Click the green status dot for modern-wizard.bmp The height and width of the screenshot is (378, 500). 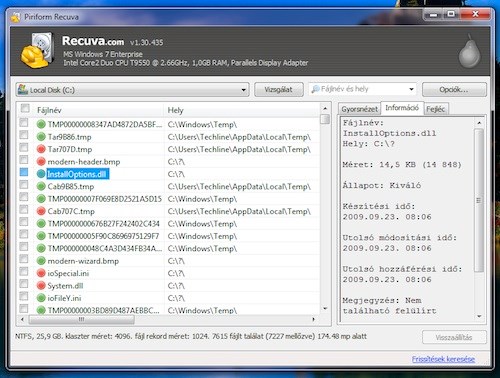click(x=41, y=261)
